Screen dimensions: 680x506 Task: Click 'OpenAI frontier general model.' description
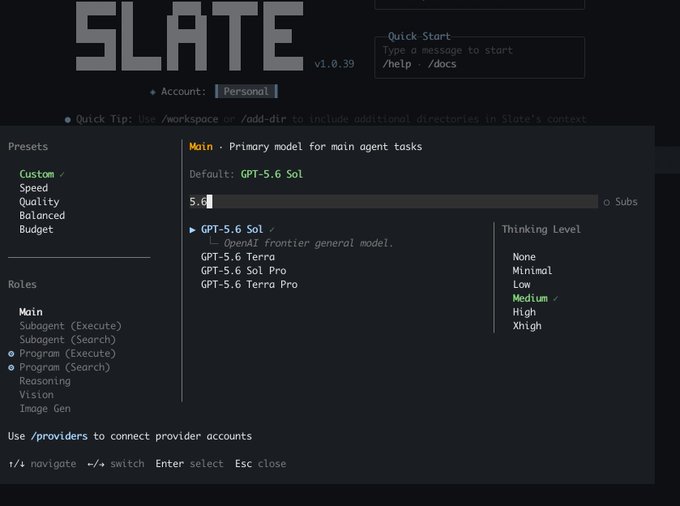coord(308,243)
